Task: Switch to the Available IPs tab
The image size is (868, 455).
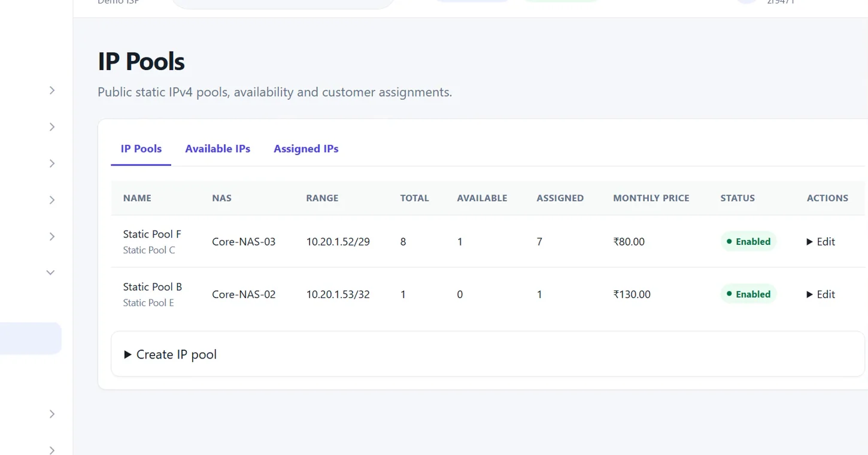Action: coord(217,148)
